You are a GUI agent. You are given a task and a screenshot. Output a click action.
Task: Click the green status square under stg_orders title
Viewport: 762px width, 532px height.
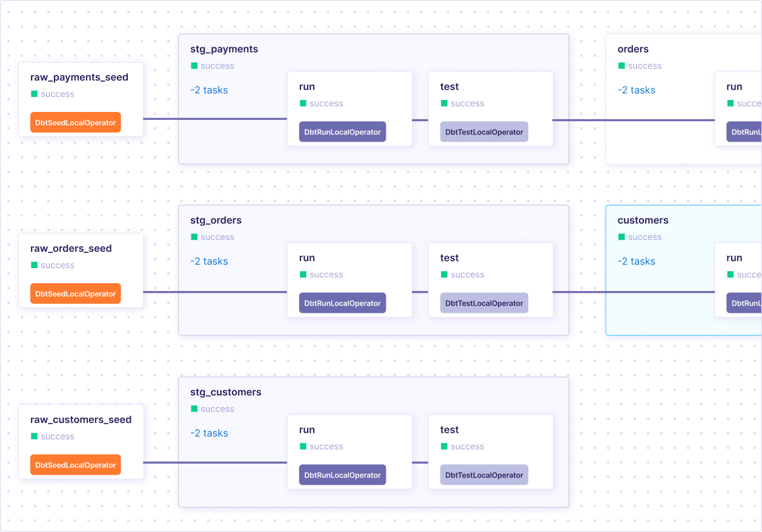194,237
